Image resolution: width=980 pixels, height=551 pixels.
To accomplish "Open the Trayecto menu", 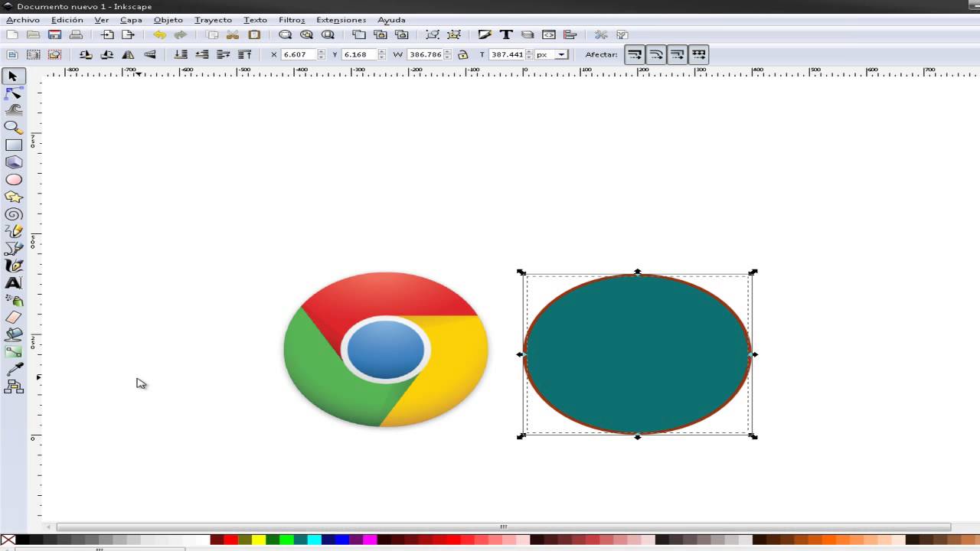I will tap(213, 20).
